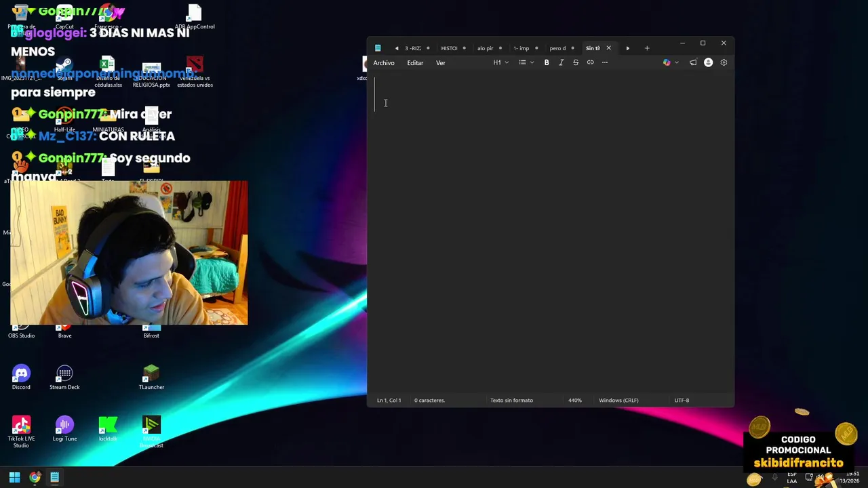The image size is (868, 488).
Task: Insert a link with the link icon
Action: pyautogui.click(x=590, y=62)
